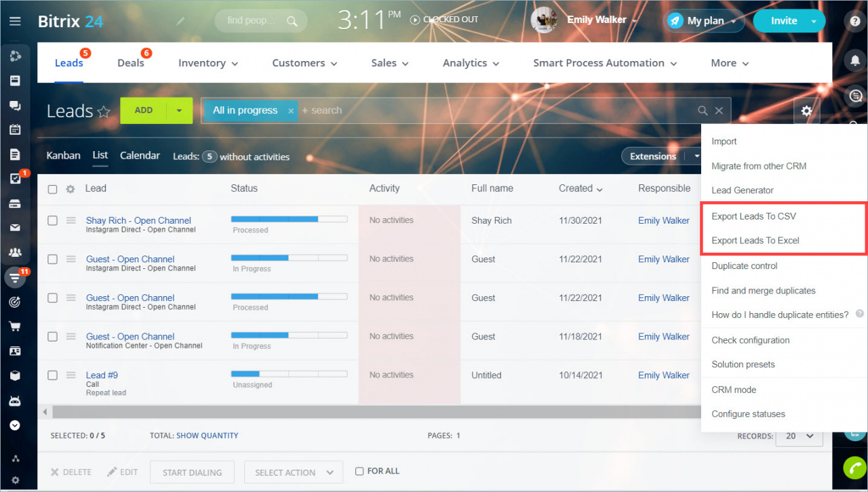Open row actions menu for Lead #9
The height and width of the screenshot is (492, 868).
(71, 375)
